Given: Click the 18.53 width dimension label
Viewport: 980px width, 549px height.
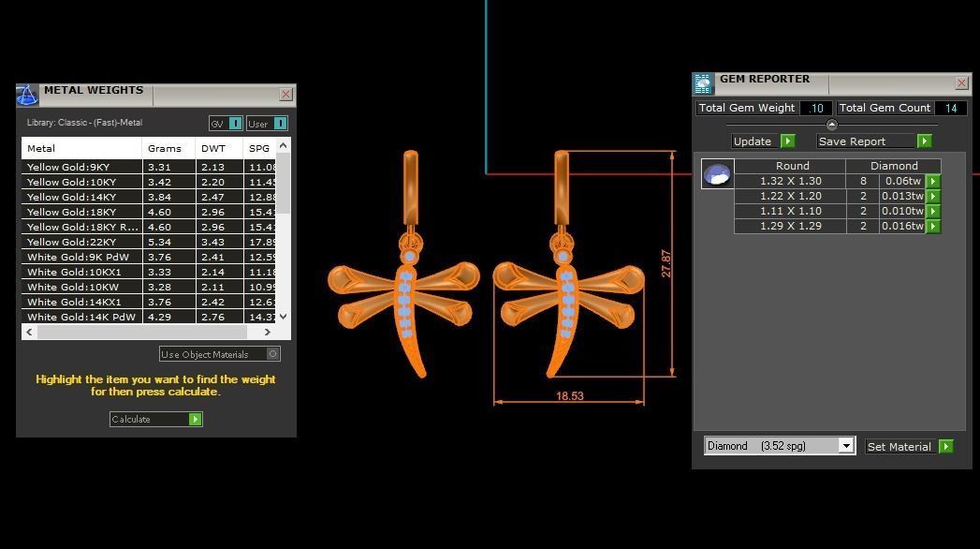Looking at the screenshot, I should click(569, 395).
